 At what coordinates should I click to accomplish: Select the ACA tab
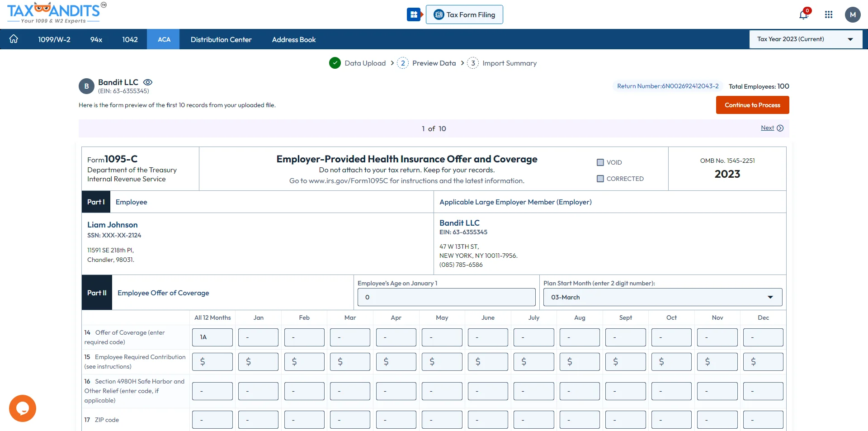click(x=164, y=39)
